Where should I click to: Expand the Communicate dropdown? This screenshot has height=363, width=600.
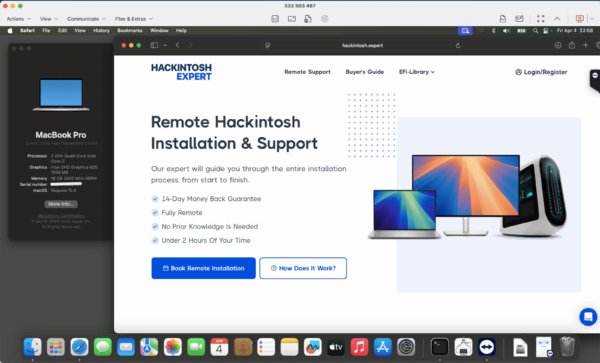[x=86, y=19]
